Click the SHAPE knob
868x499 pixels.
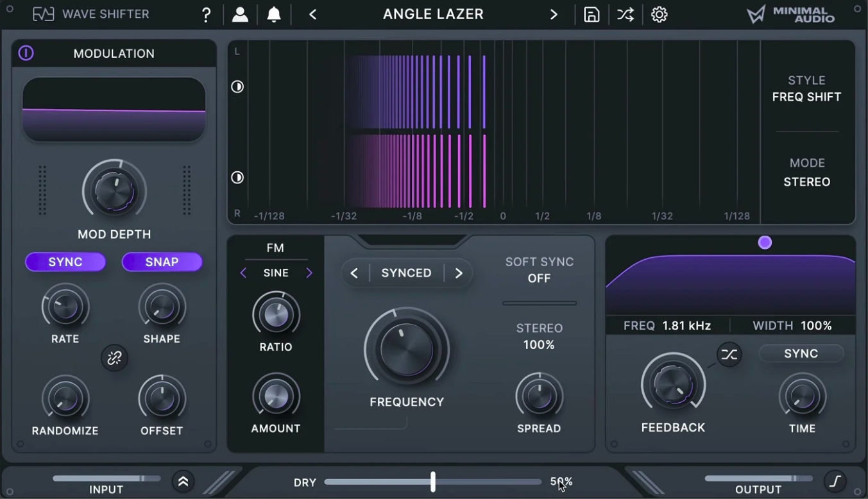162,307
